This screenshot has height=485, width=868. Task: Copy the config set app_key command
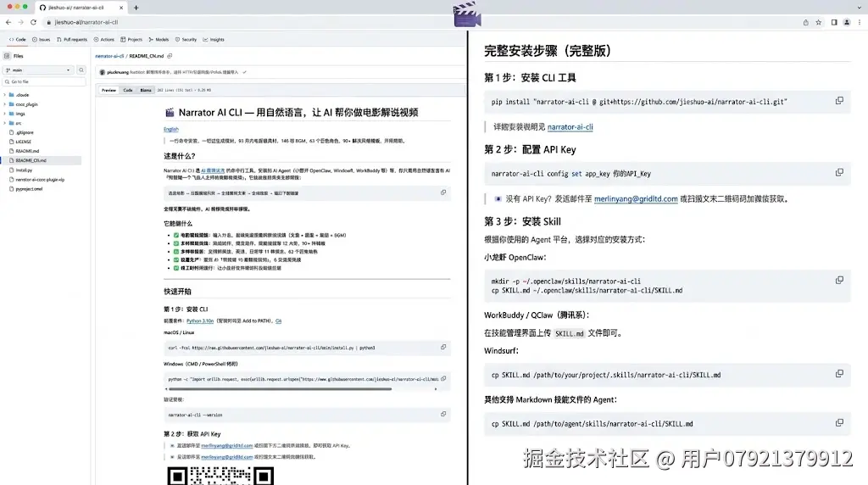839,173
